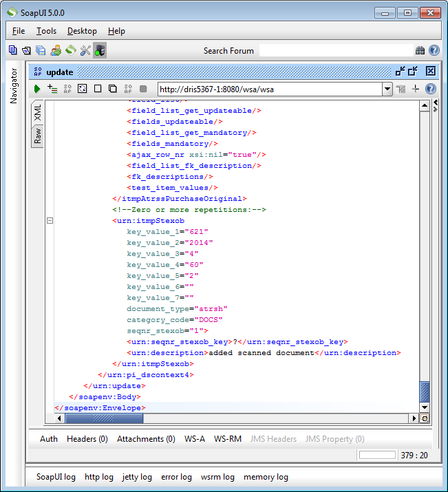Click the assertion icon right of endpoint
The height and width of the screenshot is (492, 448).
(401, 89)
